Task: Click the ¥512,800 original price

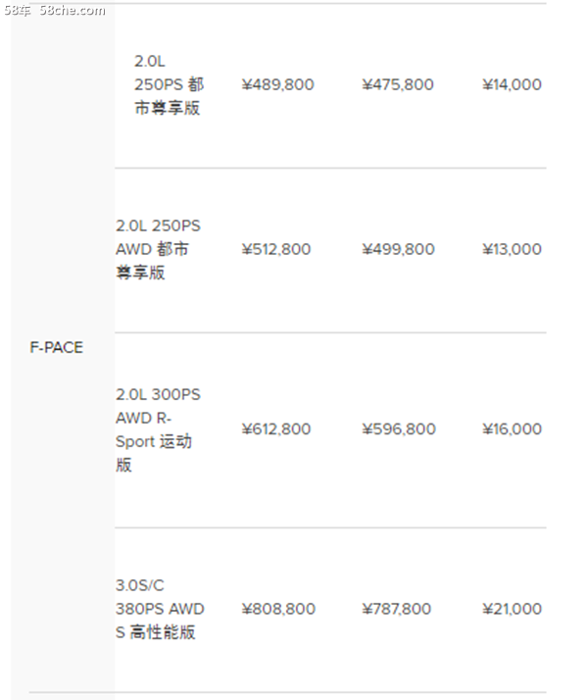Action: point(275,249)
